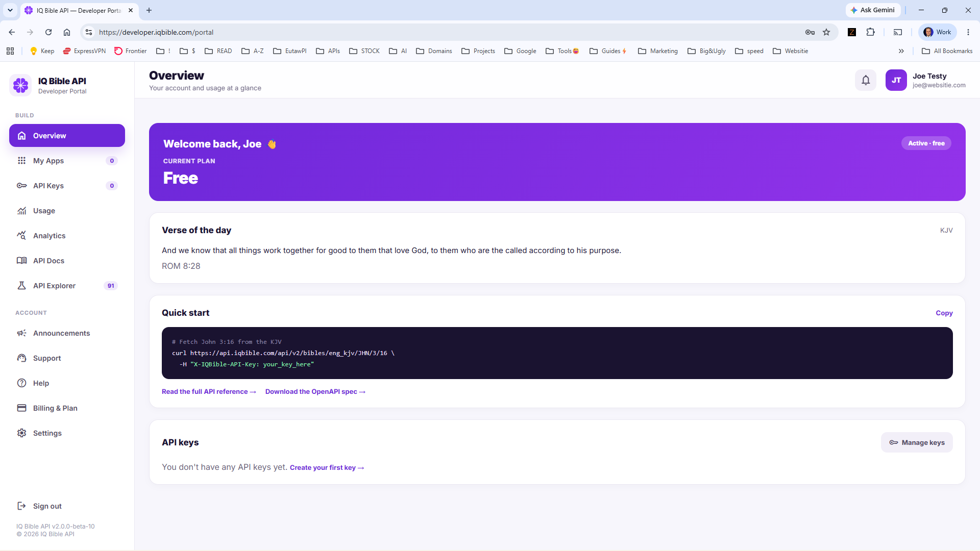Click the ROM 8:28 verse reference
Screen dimensions: 980x551
tap(181, 266)
